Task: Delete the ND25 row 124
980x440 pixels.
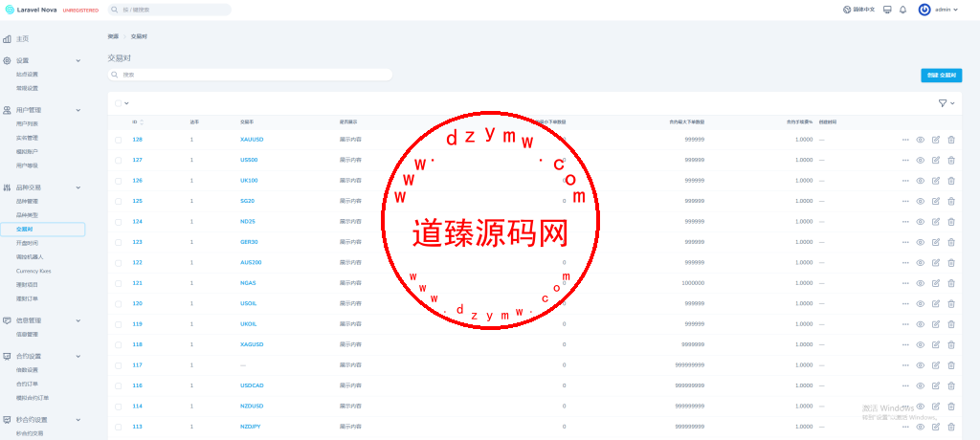Action: (x=951, y=221)
